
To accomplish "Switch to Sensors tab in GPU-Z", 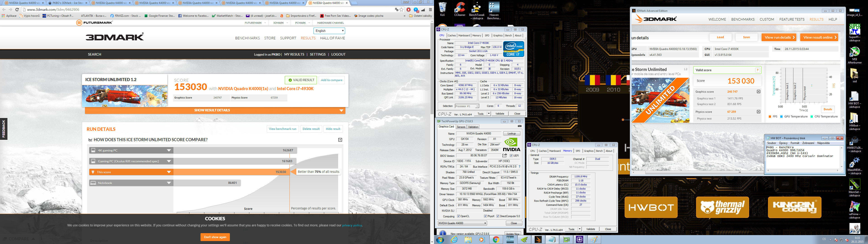I will click(x=461, y=127).
